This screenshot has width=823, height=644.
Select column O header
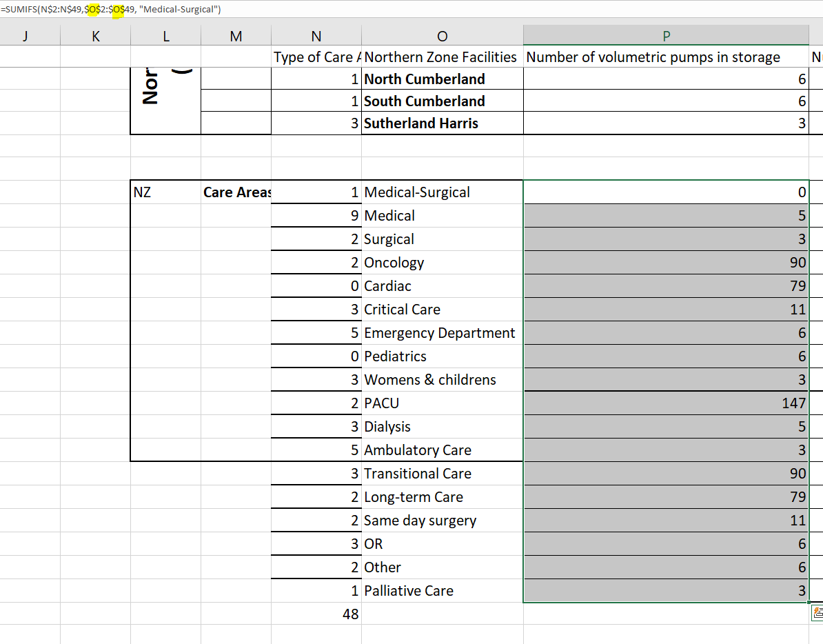click(442, 36)
